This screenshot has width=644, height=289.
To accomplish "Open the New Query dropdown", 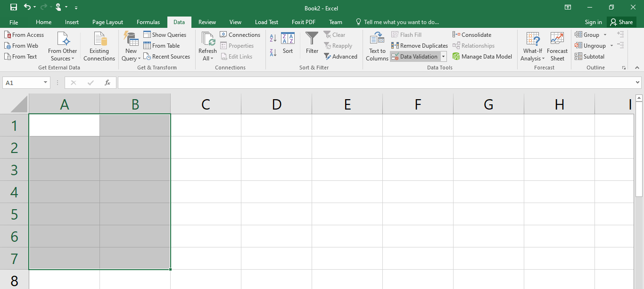I will pyautogui.click(x=131, y=46).
